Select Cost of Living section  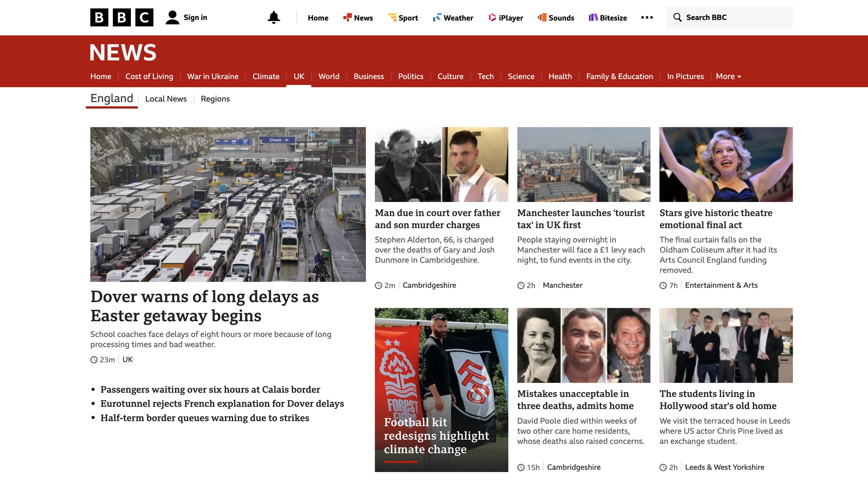click(x=149, y=76)
